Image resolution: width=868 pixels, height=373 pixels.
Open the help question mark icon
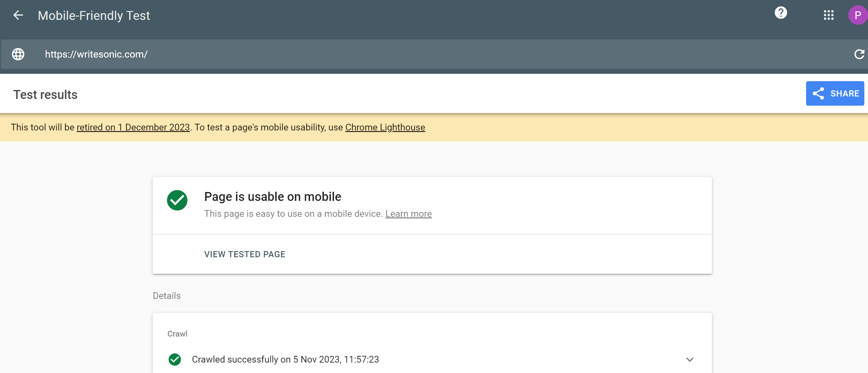tap(780, 13)
